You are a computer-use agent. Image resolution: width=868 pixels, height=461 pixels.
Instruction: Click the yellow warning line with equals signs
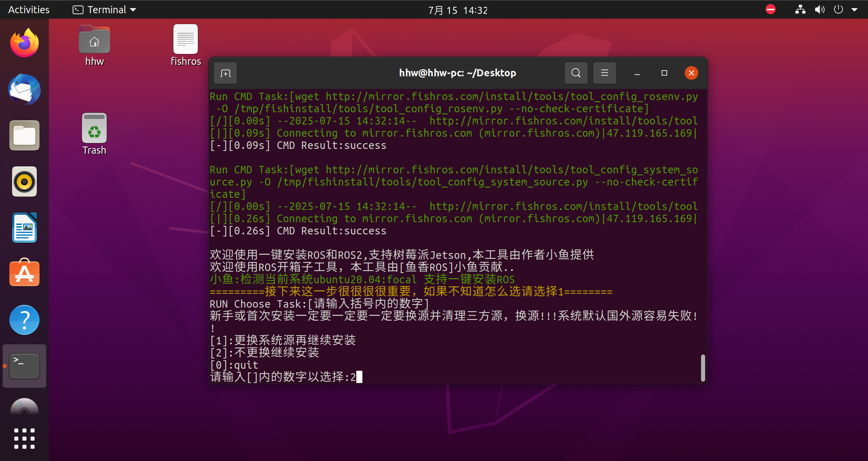(411, 291)
